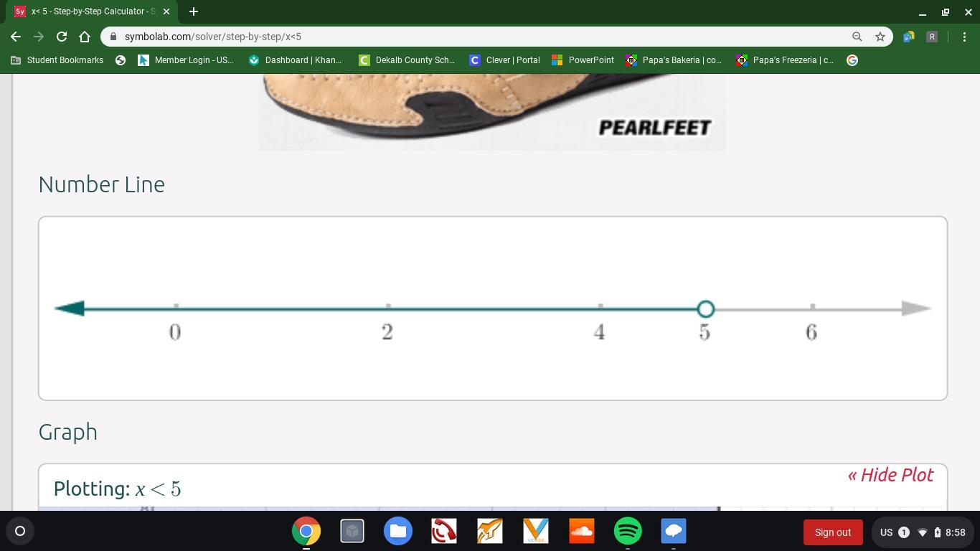
Task: Click the Sign out button
Action: (833, 532)
